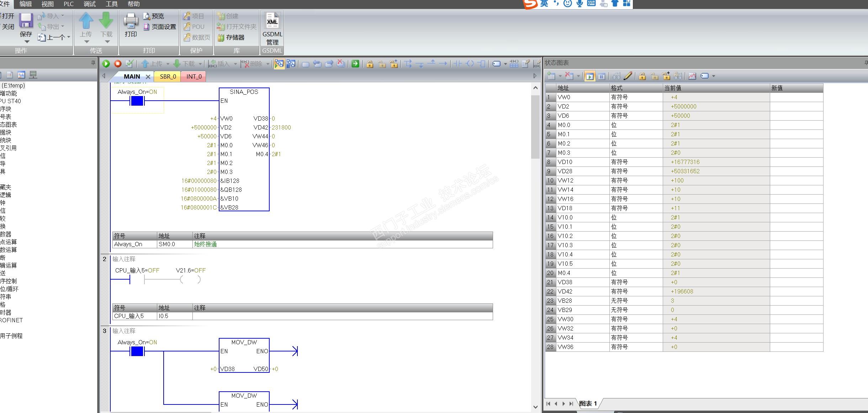Pause chart status monitoring
The height and width of the screenshot is (413, 868).
(x=602, y=76)
